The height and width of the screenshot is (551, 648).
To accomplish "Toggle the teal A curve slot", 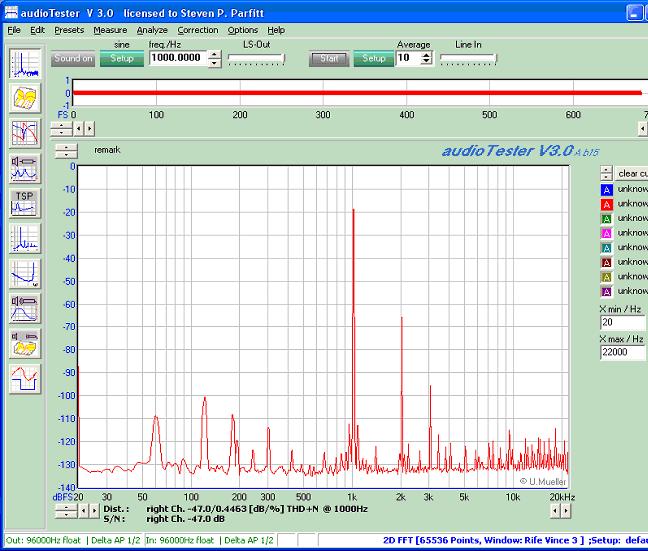I will [x=606, y=248].
